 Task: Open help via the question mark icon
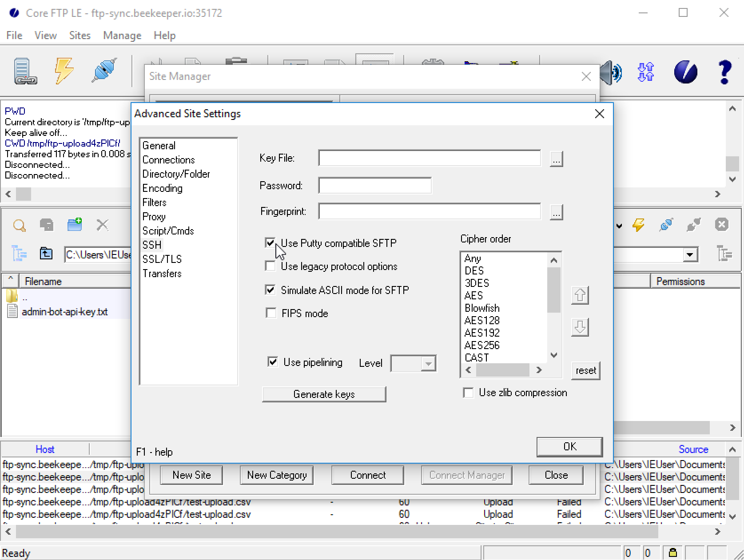click(724, 72)
